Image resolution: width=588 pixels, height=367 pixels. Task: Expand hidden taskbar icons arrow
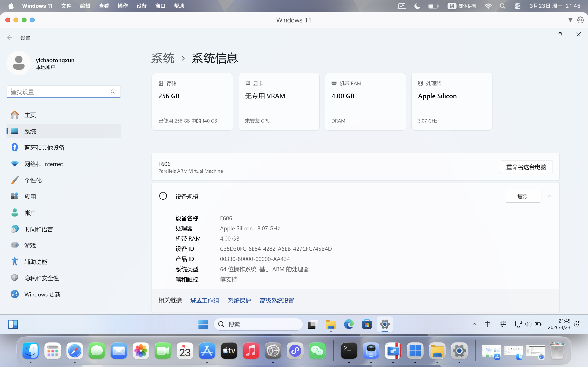474,324
